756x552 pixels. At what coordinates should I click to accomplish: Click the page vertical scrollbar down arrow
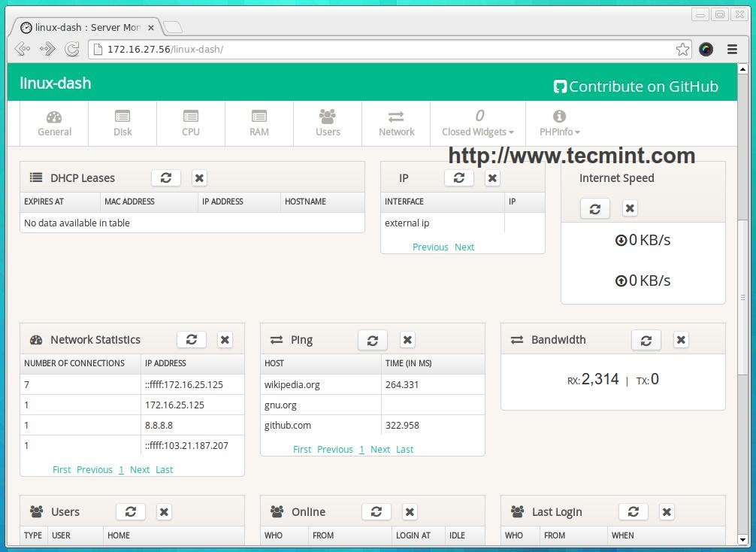pos(742,539)
